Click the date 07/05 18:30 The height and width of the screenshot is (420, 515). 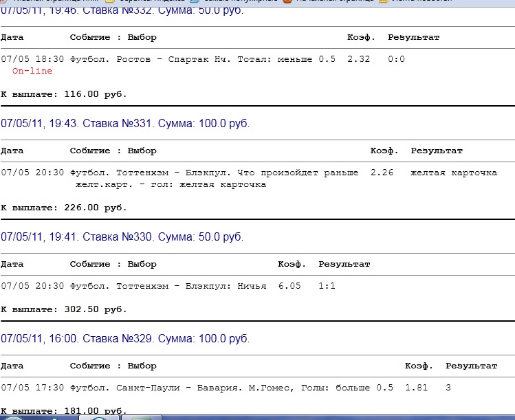pyautogui.click(x=32, y=59)
